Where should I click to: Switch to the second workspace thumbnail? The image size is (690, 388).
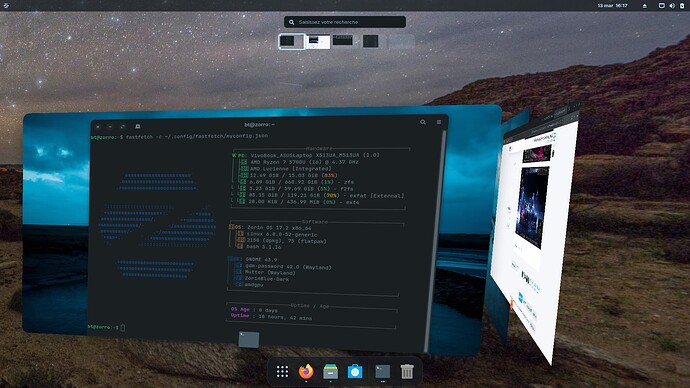[x=318, y=41]
